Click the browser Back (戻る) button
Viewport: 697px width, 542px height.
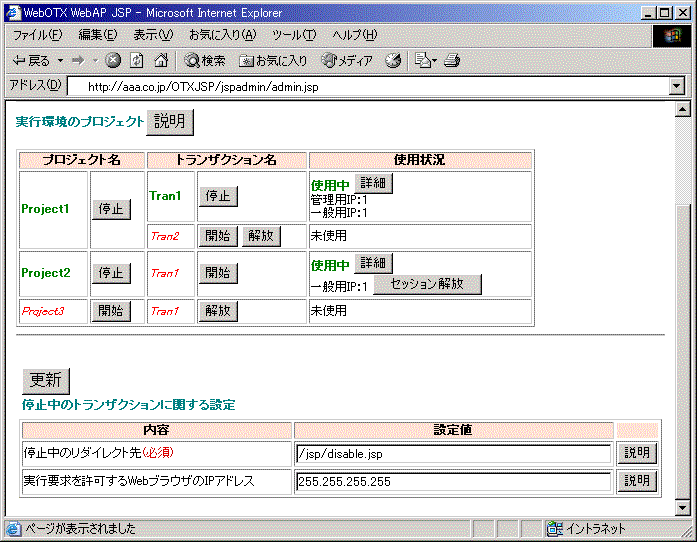(31, 61)
